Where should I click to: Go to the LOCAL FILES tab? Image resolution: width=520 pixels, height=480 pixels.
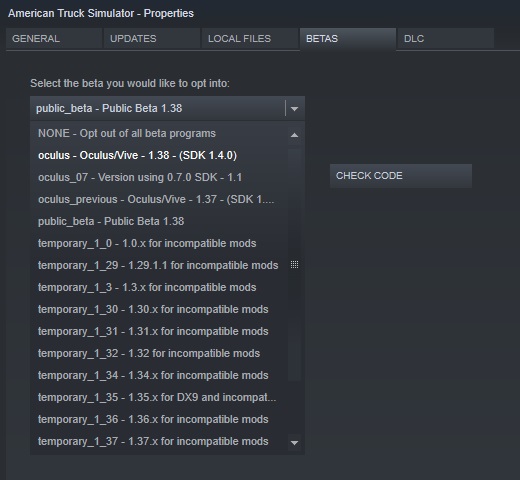[x=250, y=39]
